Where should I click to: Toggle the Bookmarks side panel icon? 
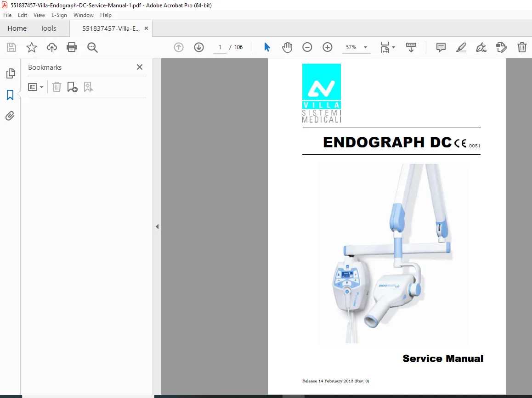(x=10, y=95)
